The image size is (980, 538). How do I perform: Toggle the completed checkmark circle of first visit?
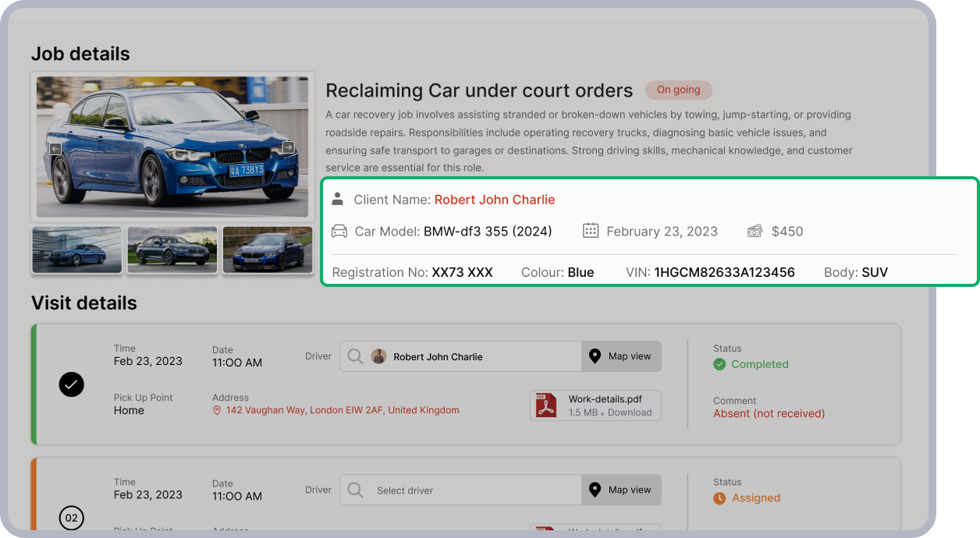(72, 384)
